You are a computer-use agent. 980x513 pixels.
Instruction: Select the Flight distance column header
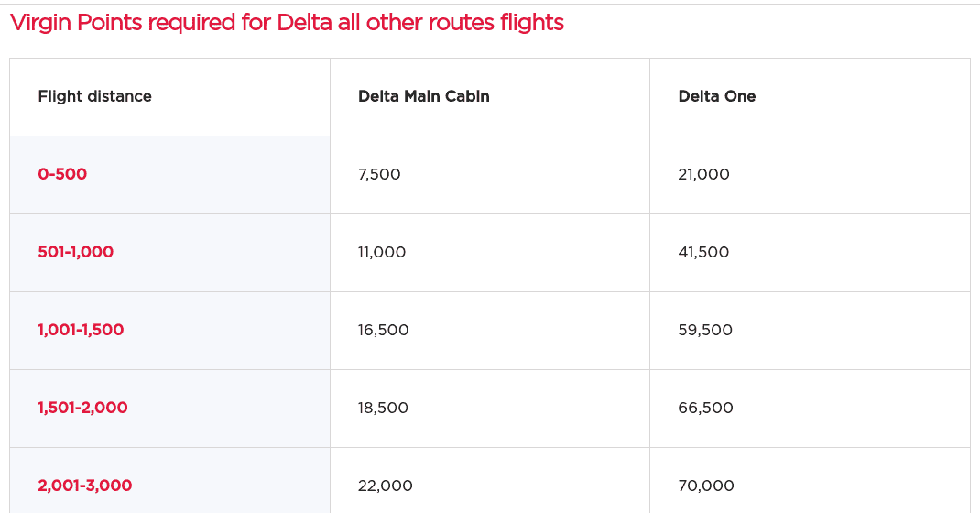tap(95, 96)
